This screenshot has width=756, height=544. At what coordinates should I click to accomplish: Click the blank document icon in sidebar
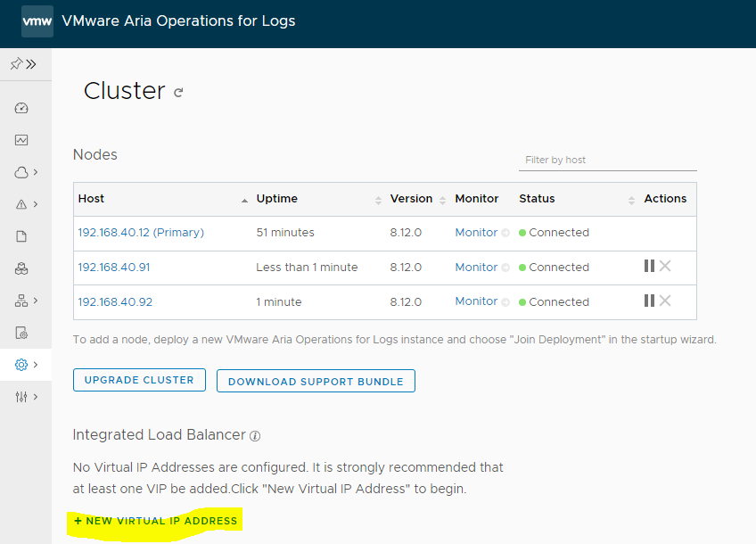point(22,236)
